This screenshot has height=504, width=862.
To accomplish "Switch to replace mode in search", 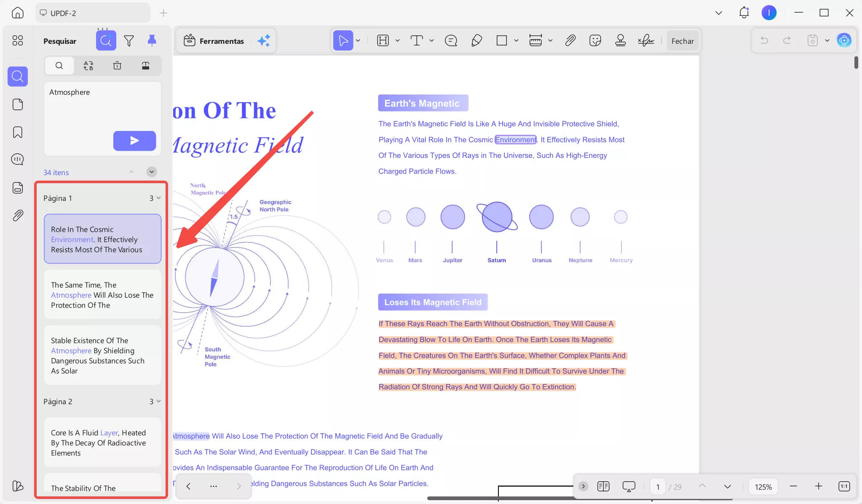I will click(x=88, y=66).
